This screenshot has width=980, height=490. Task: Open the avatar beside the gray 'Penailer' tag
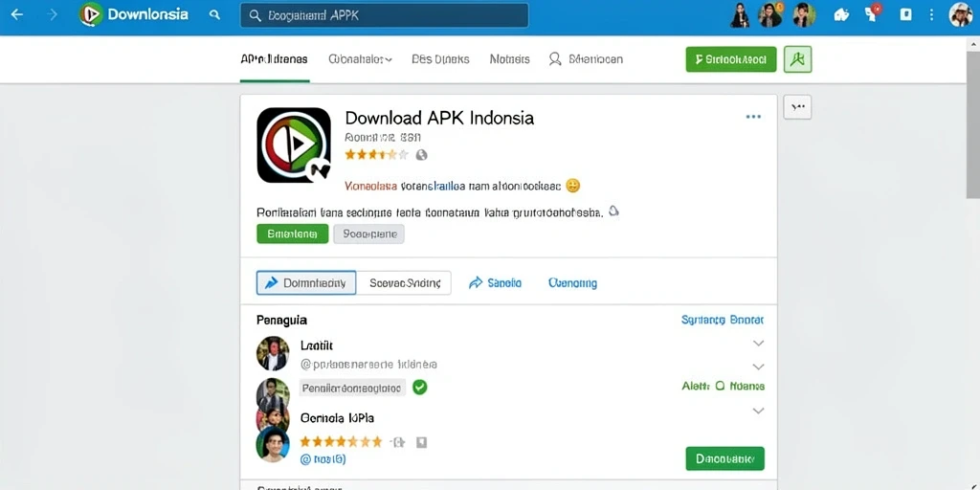pos(273,393)
